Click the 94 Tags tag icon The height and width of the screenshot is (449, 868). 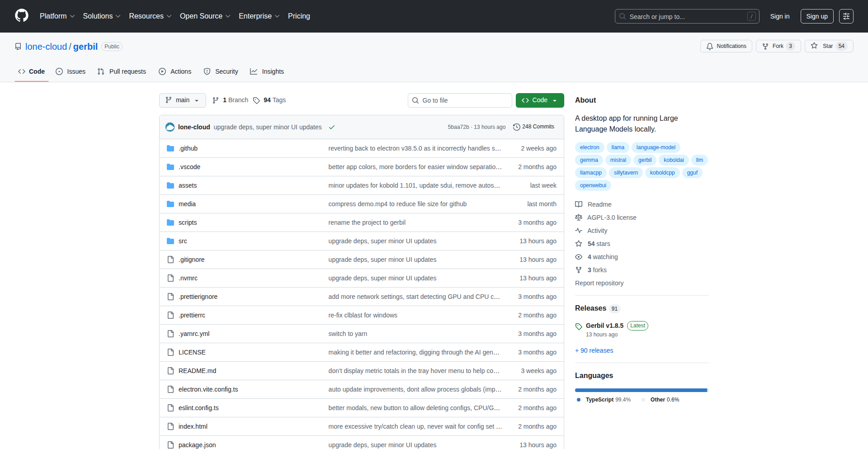256,100
